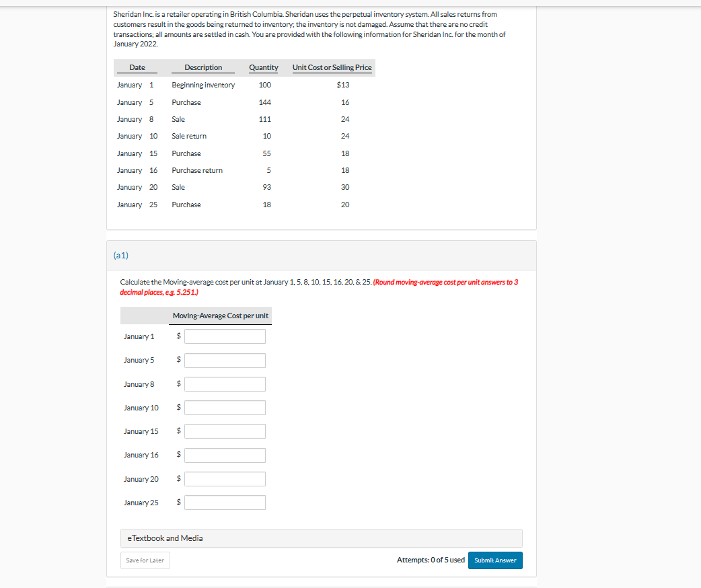The width and height of the screenshot is (701, 588).
Task: Click the Description column heading
Action: [x=202, y=67]
